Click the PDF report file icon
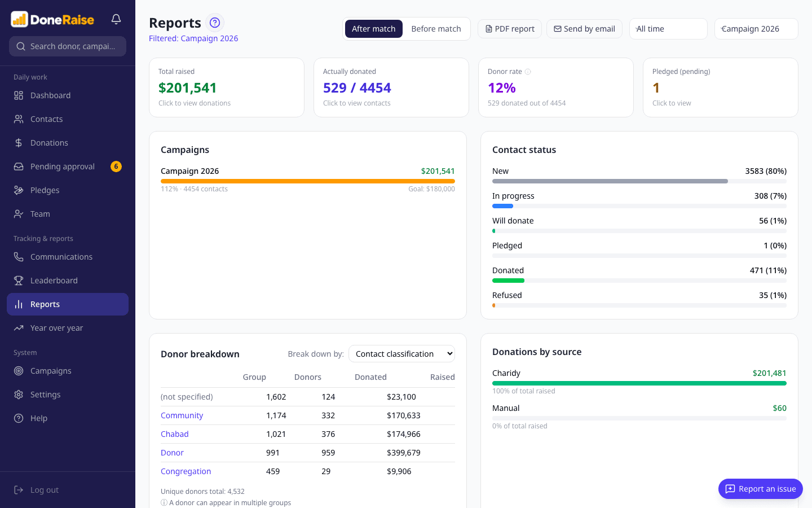Screen dimensions: 812x508 point(489,29)
